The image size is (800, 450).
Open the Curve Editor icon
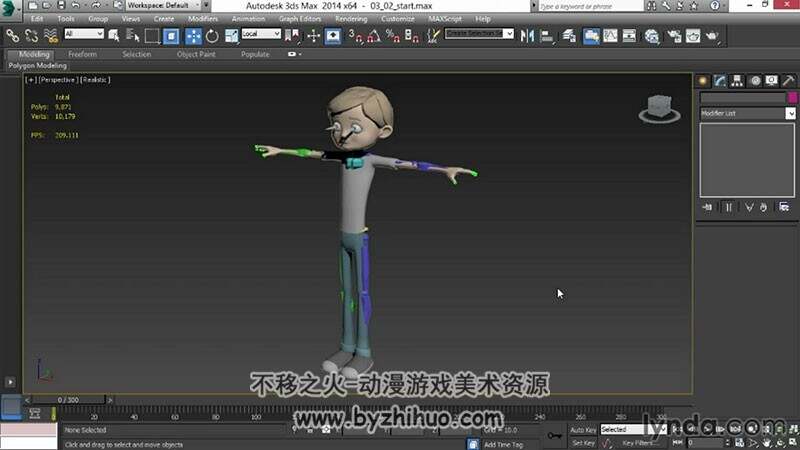610,36
